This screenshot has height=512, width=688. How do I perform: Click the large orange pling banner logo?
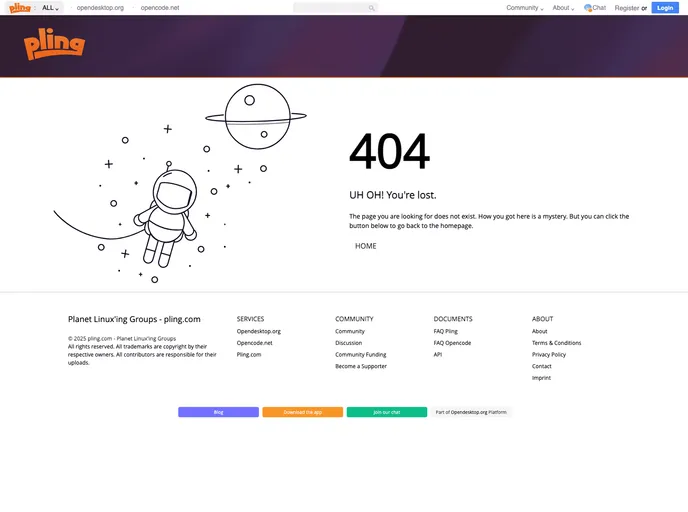pos(54,44)
